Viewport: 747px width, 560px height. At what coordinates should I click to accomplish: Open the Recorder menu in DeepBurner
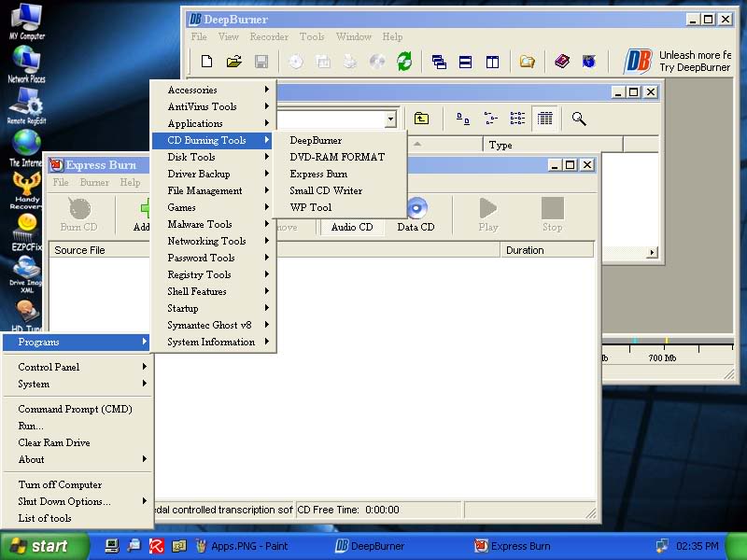pyautogui.click(x=269, y=36)
